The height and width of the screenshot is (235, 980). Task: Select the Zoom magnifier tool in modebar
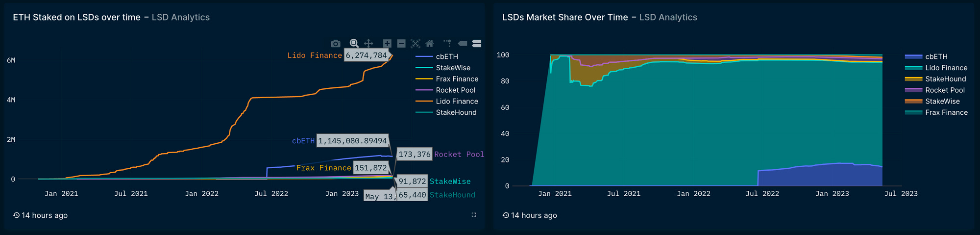tap(354, 44)
